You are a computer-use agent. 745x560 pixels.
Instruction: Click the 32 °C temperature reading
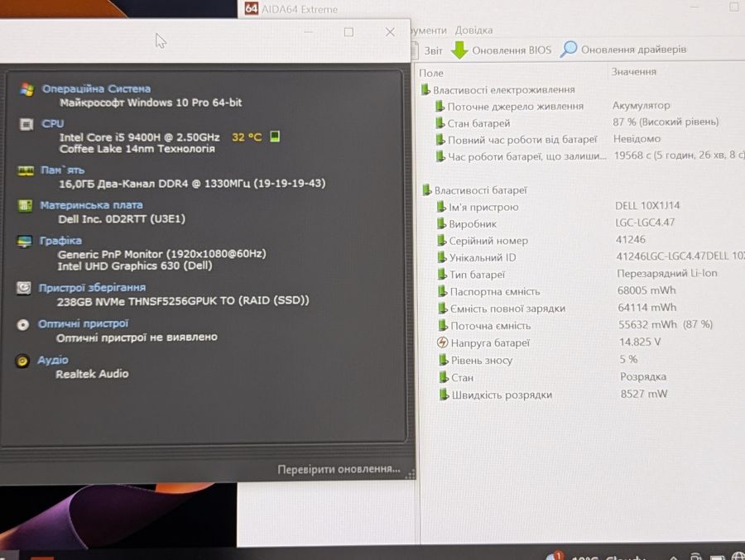pos(247,137)
